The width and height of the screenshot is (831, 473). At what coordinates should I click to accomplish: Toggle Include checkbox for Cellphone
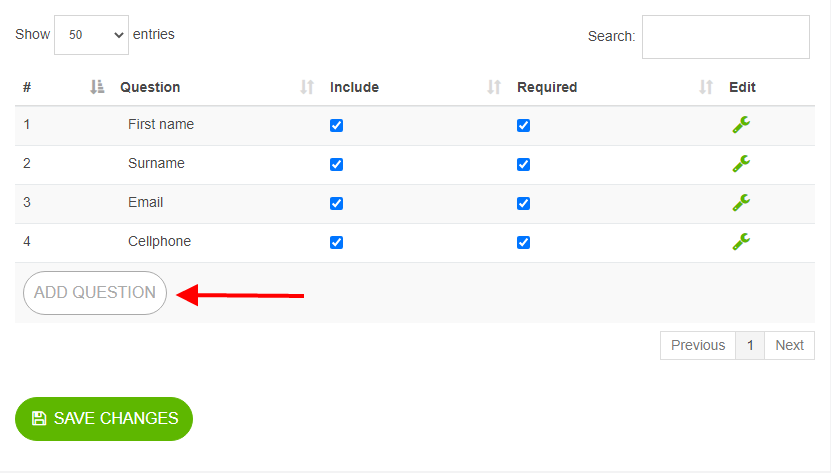pos(337,242)
